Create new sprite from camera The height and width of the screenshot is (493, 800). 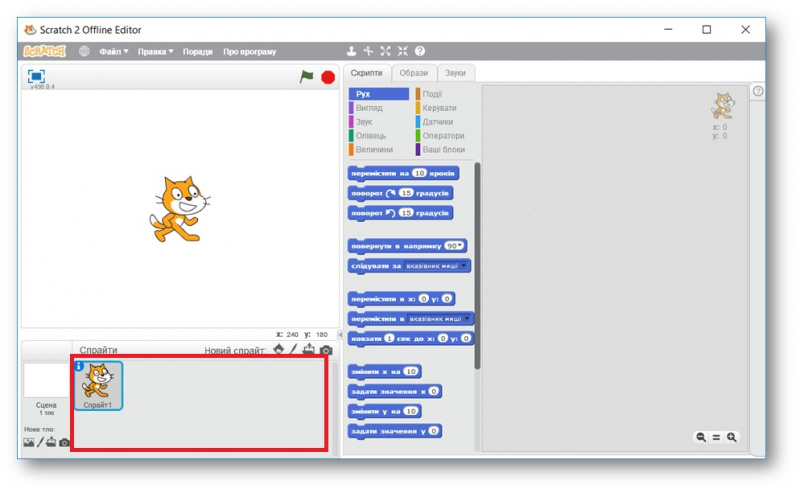point(326,350)
